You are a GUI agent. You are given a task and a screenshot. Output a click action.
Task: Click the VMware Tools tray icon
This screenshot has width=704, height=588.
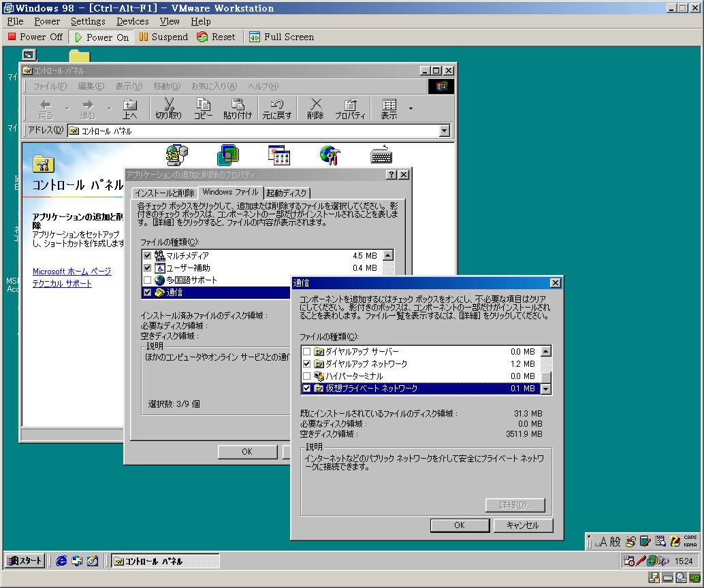click(652, 561)
